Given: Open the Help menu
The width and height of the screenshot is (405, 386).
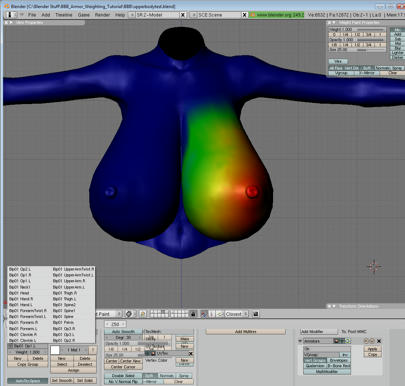Looking at the screenshot, I should tap(120, 15).
